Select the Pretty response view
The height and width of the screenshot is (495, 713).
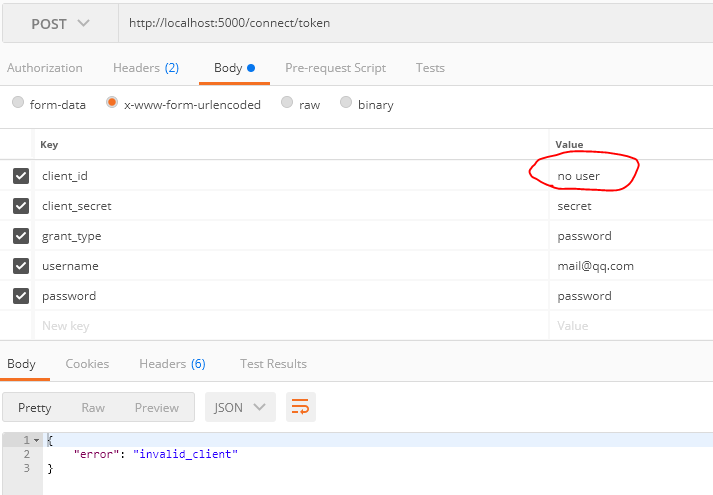[35, 408]
